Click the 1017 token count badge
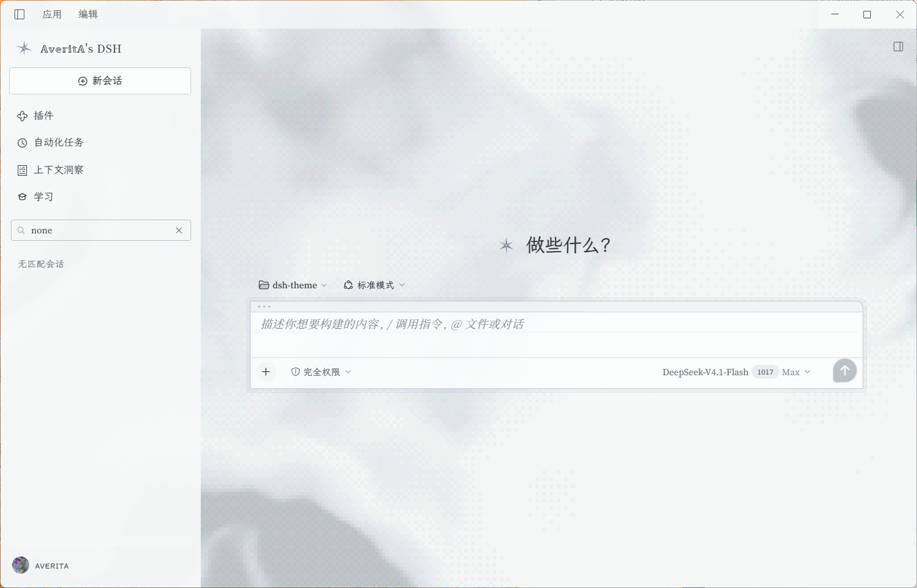Screen dimensions: 917x588 (x=765, y=372)
